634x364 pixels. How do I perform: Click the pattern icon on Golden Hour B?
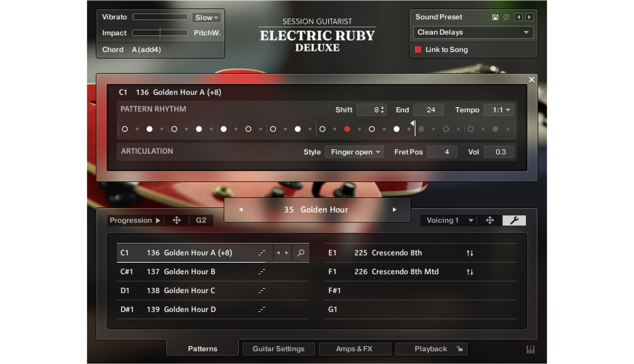pyautogui.click(x=262, y=272)
